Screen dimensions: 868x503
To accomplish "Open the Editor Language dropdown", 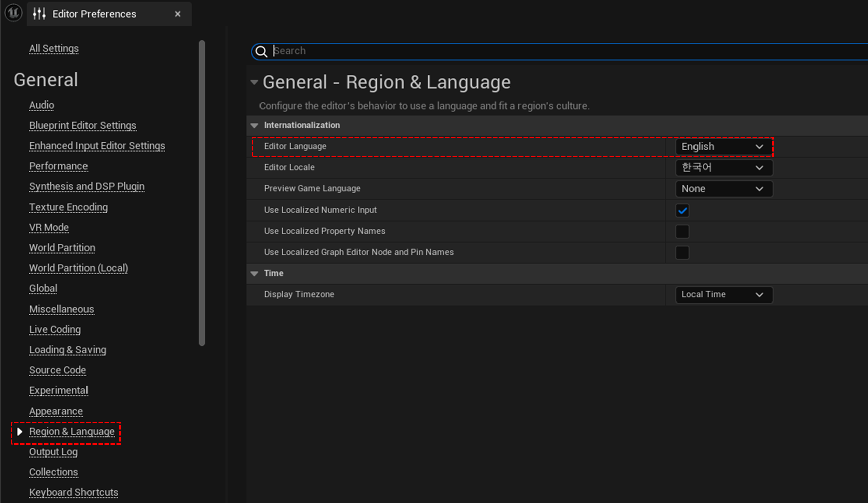I will coord(723,147).
